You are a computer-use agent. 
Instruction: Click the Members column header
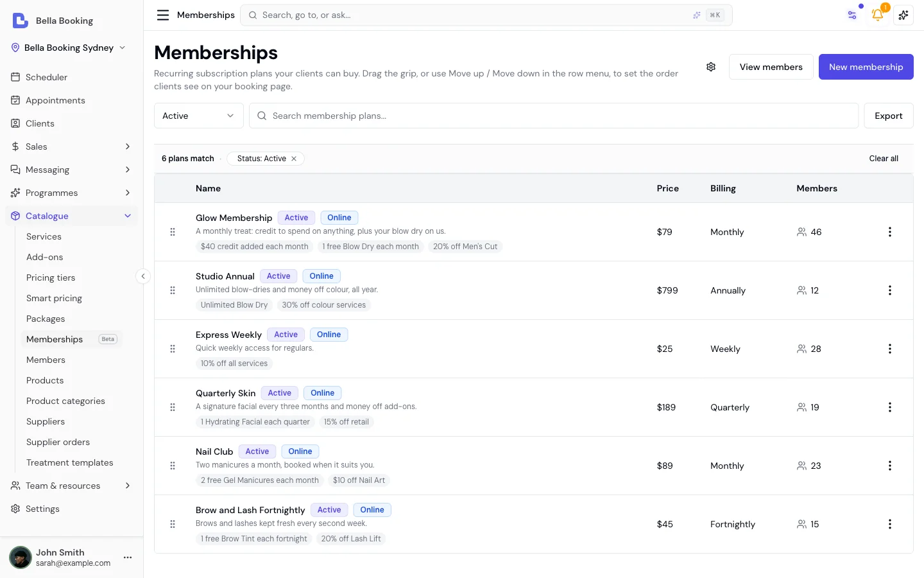(x=817, y=188)
